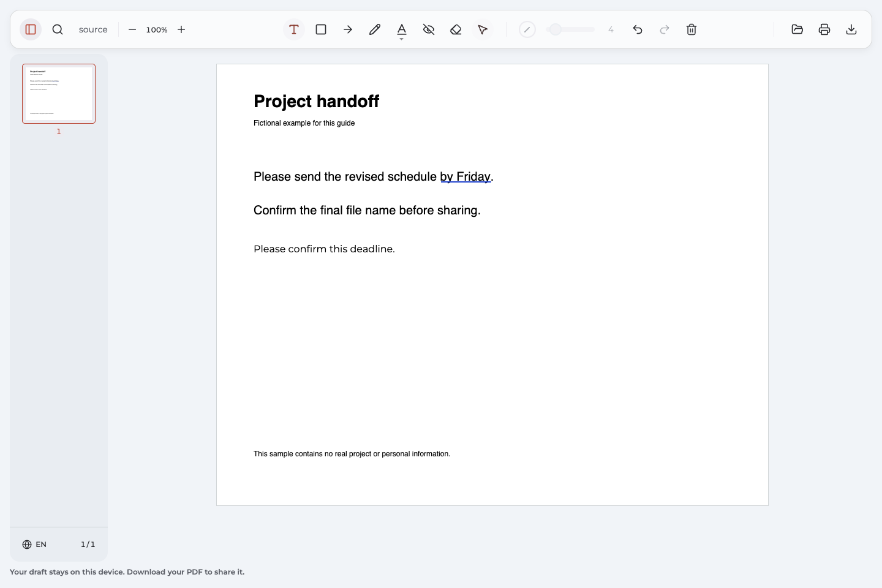
Task: Adjust the stroke thickness slider
Action: (x=570, y=29)
